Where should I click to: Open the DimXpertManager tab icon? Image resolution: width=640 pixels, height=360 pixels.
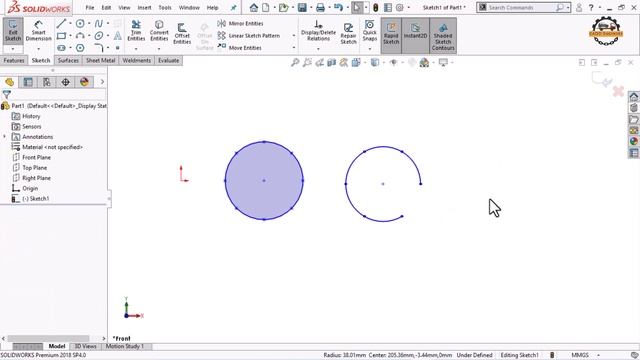tap(65, 82)
